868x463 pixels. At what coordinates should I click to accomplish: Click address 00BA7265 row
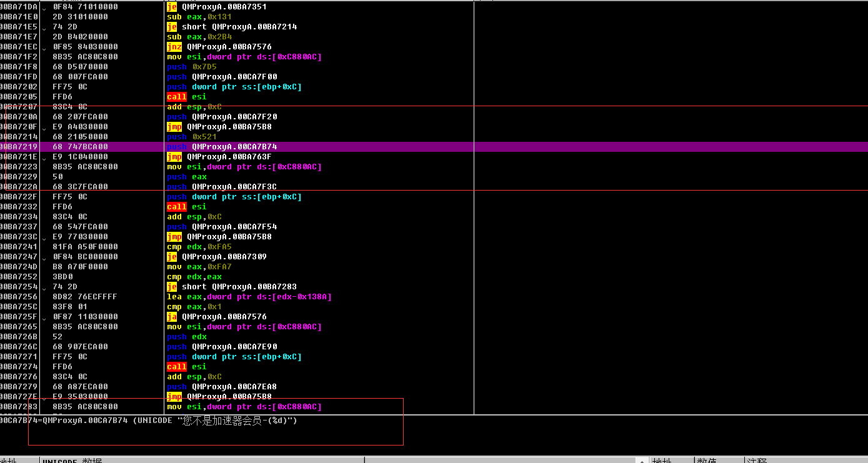pyautogui.click(x=19, y=327)
